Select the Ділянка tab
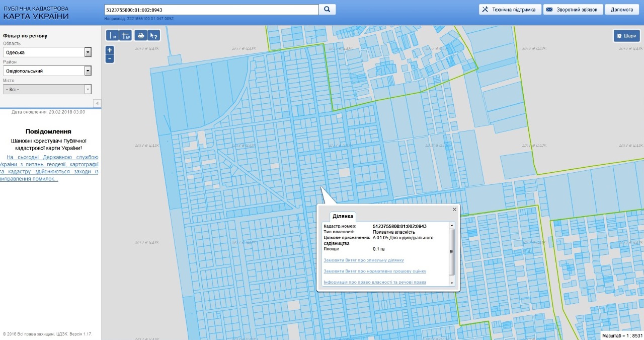644x340 pixels. (343, 216)
